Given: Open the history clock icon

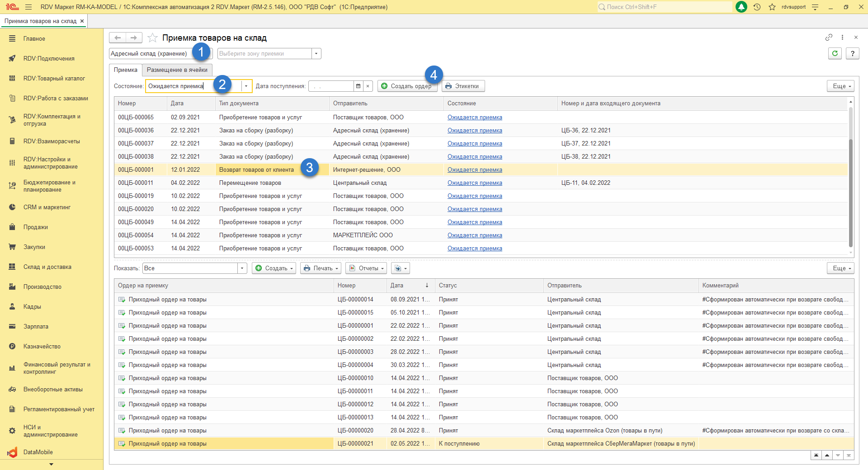Looking at the screenshot, I should tap(757, 7).
